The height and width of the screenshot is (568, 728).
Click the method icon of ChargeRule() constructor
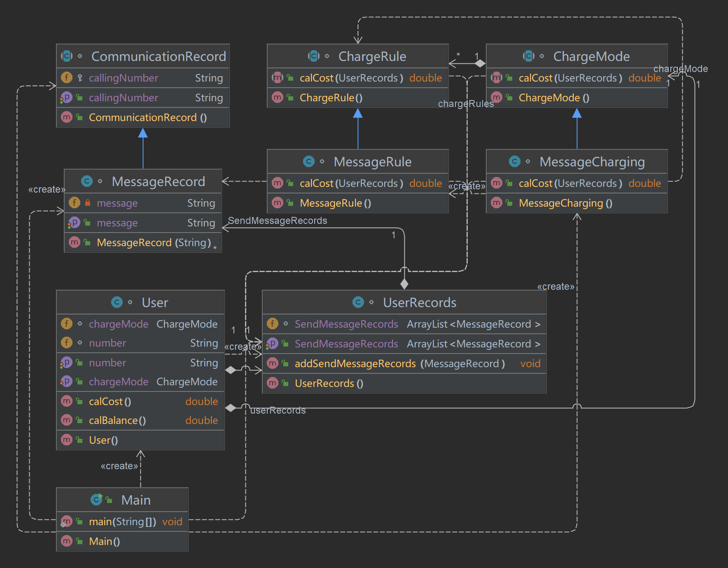[278, 97]
